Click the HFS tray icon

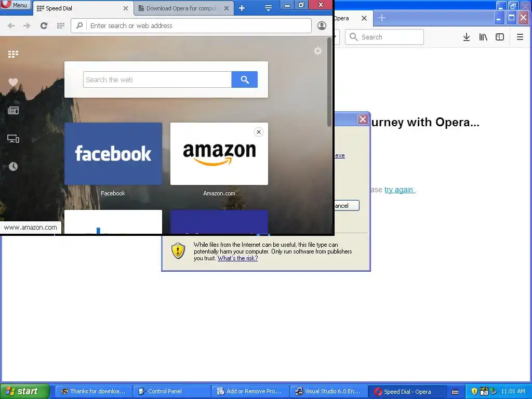click(x=484, y=391)
